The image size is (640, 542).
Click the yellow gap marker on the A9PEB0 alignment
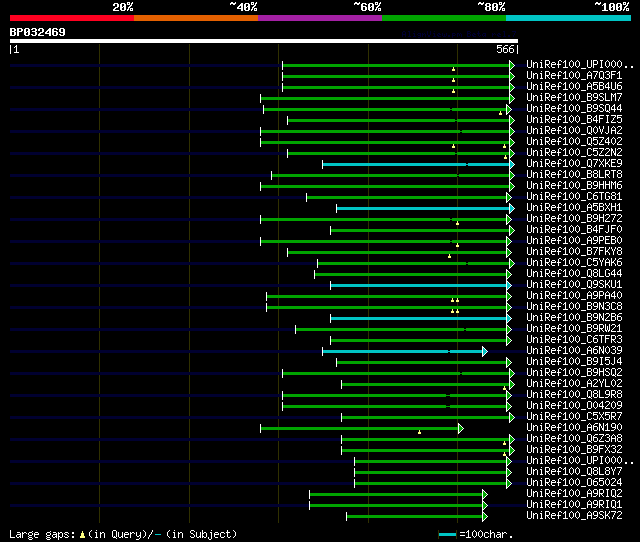click(458, 245)
